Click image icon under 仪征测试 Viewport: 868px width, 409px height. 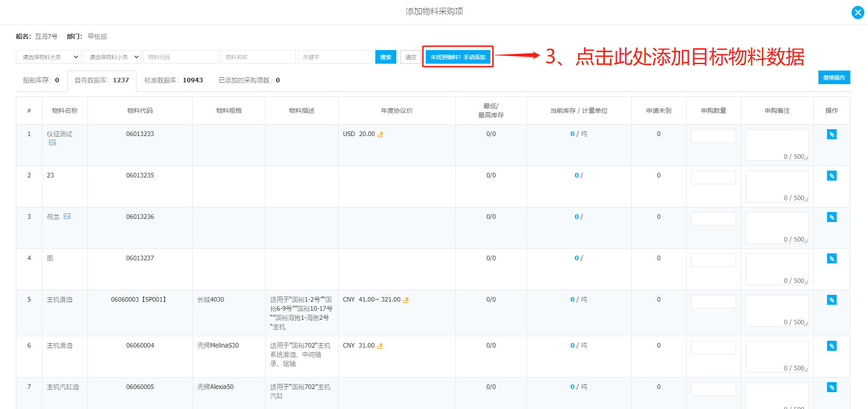[x=52, y=142]
